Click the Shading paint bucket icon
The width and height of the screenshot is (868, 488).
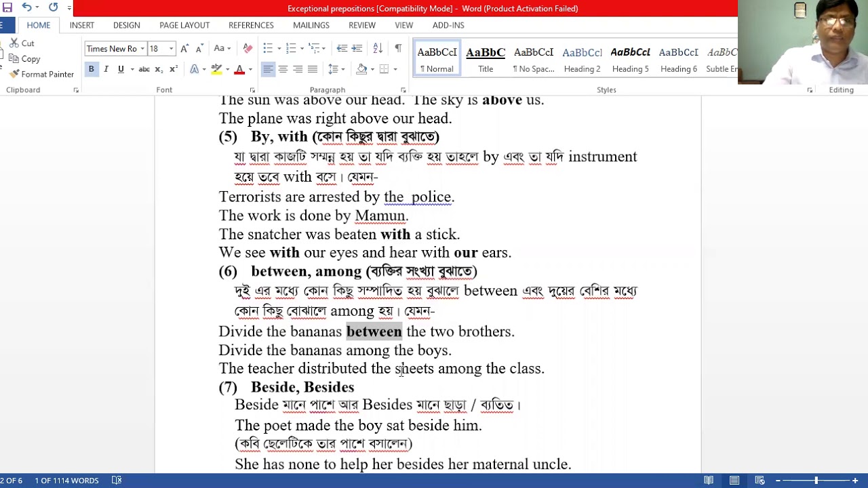coord(362,69)
